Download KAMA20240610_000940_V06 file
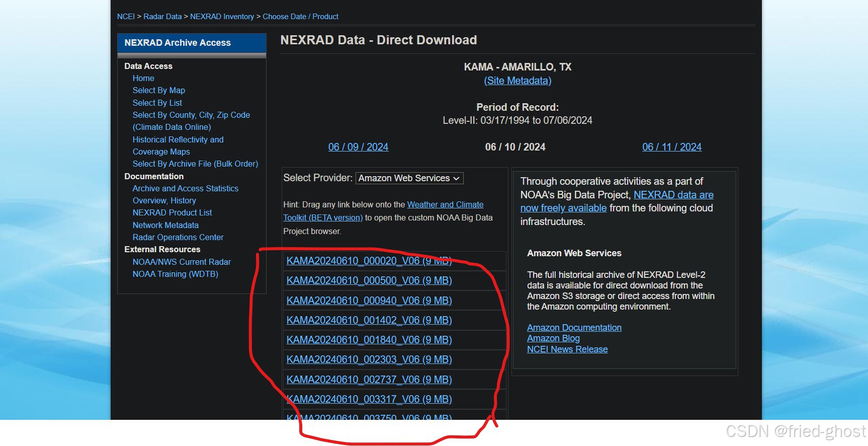868x446 pixels. tap(369, 301)
